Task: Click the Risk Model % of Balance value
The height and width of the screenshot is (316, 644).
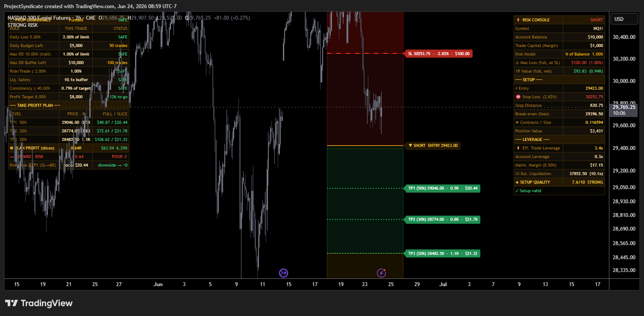Action: (584, 54)
